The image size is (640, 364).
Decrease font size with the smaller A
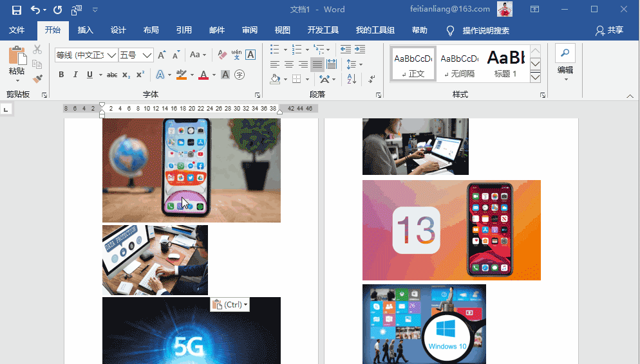(x=176, y=55)
